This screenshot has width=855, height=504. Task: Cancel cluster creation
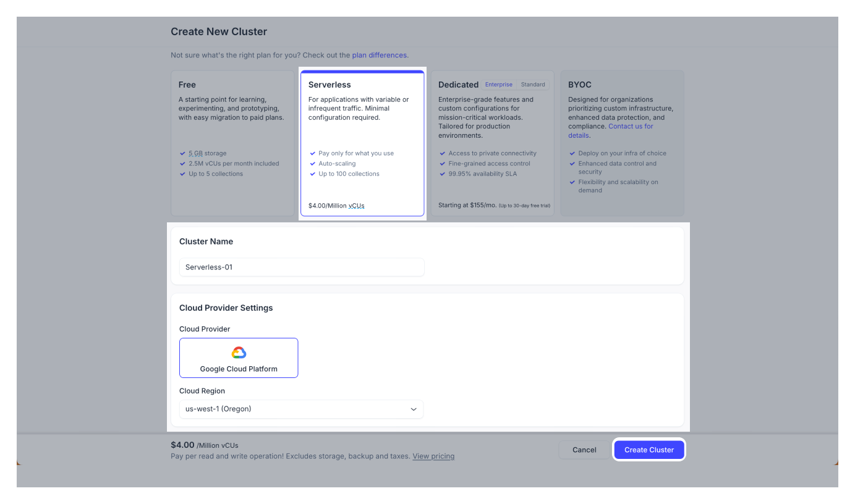pos(584,450)
